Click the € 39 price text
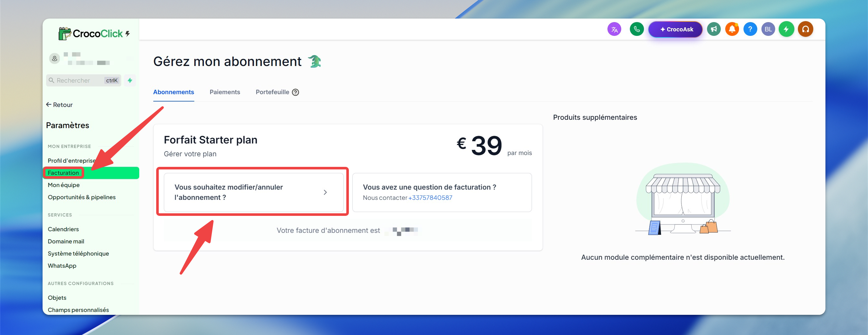 pyautogui.click(x=479, y=145)
